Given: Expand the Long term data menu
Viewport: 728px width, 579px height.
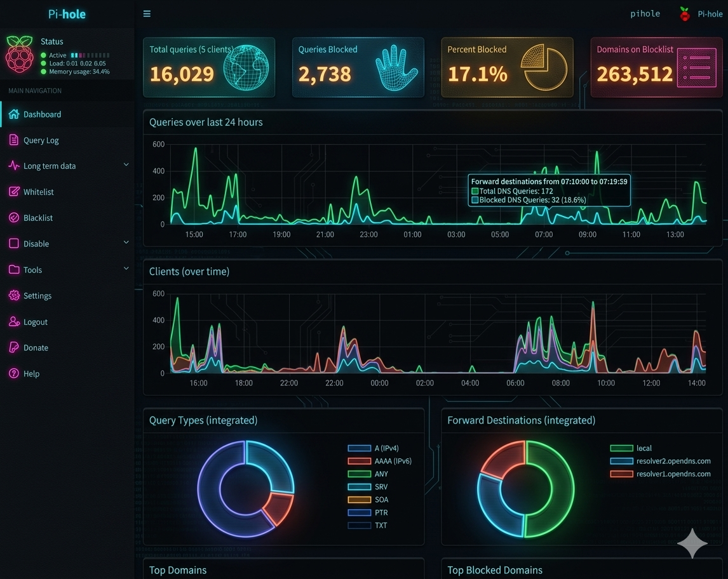Looking at the screenshot, I should [x=48, y=166].
